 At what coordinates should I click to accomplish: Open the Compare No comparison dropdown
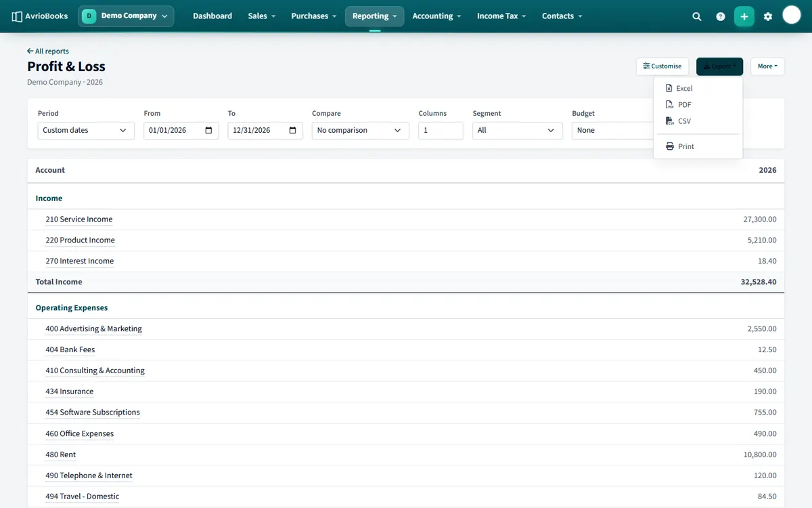(x=360, y=130)
